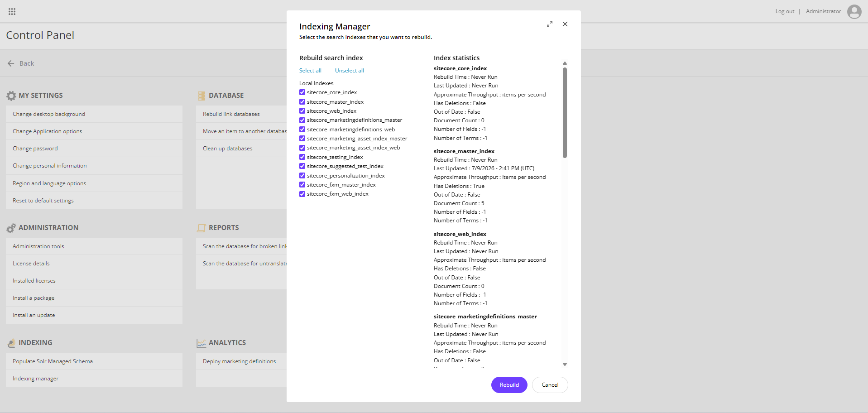
Task: Click the sitecore_marketingdefinitions_master statistics heading
Action: coord(485,317)
